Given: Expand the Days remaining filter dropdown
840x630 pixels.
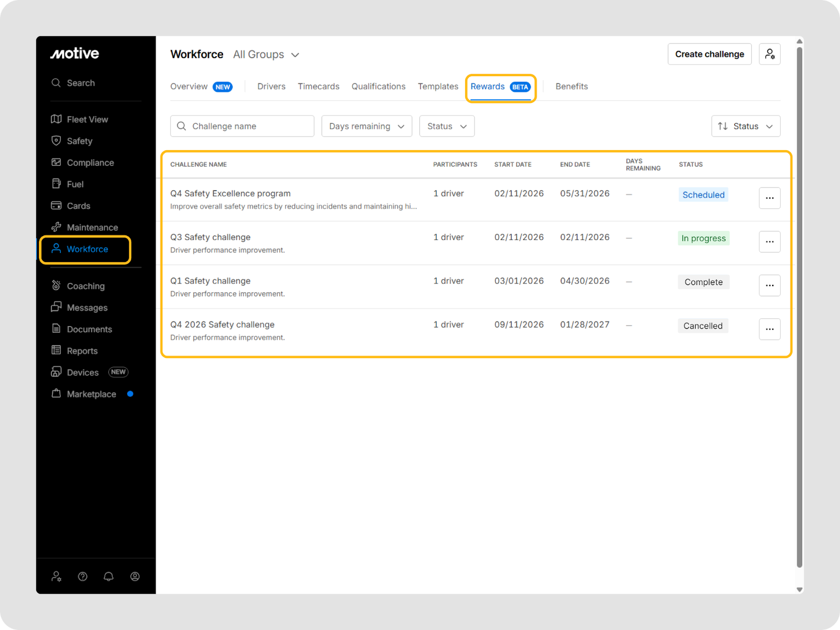Looking at the screenshot, I should pyautogui.click(x=366, y=126).
